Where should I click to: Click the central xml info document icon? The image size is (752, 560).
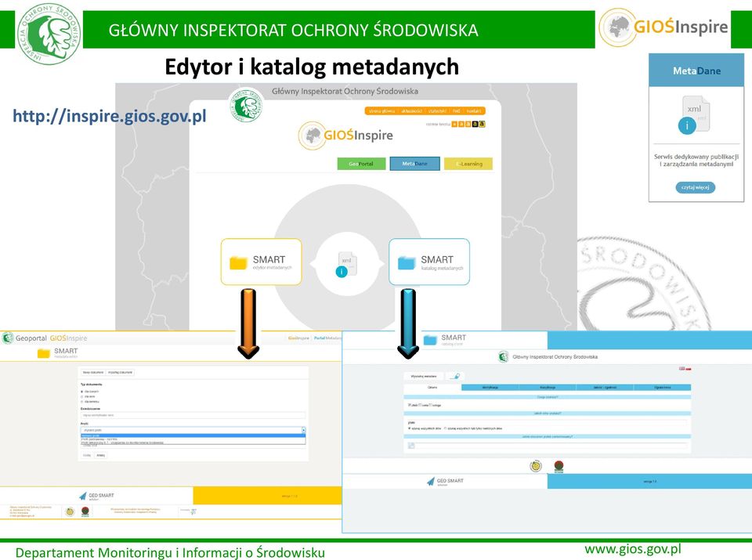tap(347, 264)
